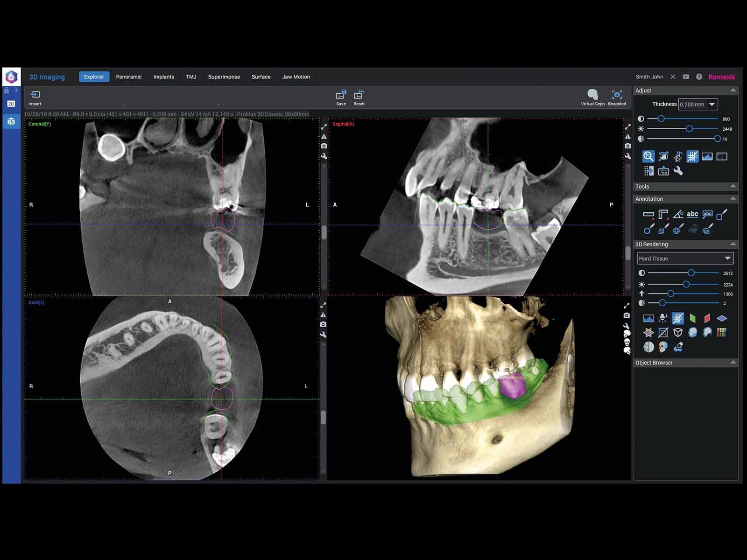The width and height of the screenshot is (747, 560).
Task: Select the L-shaped corner ruler annotation tool
Action: pyautogui.click(x=663, y=214)
